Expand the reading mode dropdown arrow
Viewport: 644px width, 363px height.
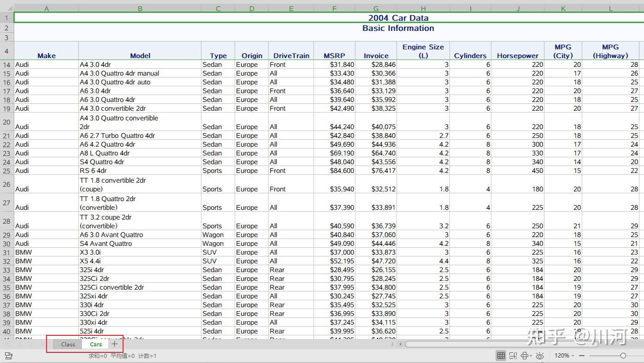(531, 356)
